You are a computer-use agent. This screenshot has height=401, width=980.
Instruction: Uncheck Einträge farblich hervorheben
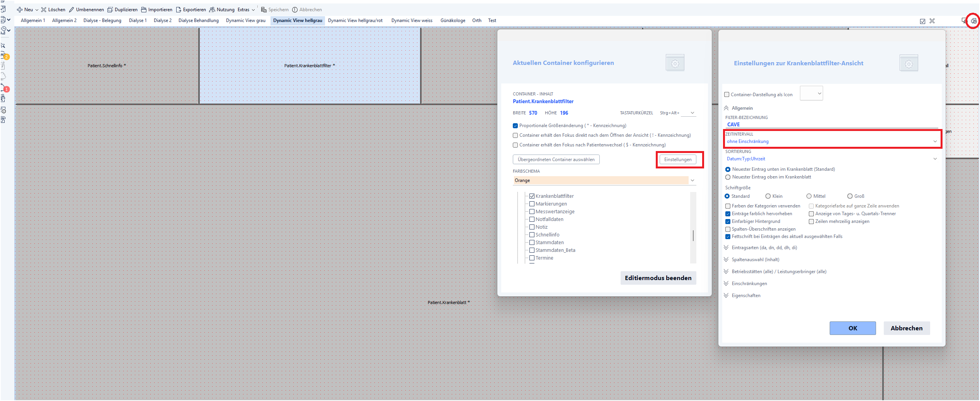tap(728, 214)
